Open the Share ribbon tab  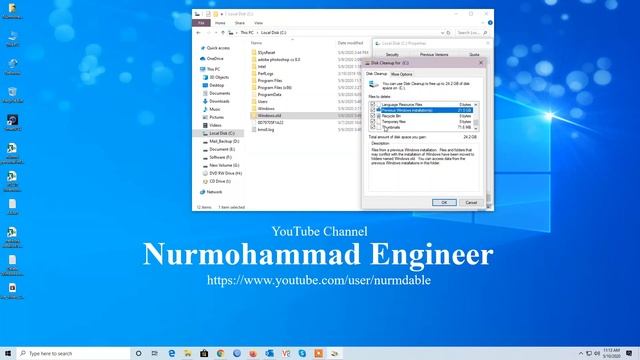[x=240, y=23]
